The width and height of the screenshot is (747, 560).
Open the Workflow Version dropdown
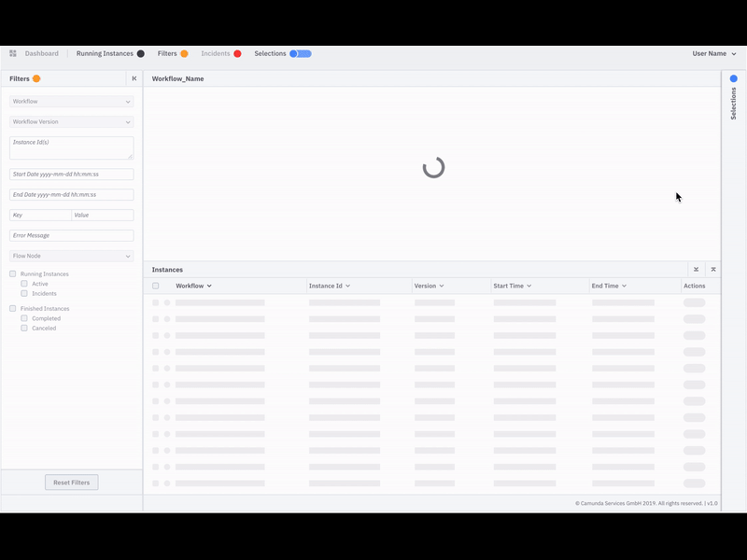tap(72, 121)
